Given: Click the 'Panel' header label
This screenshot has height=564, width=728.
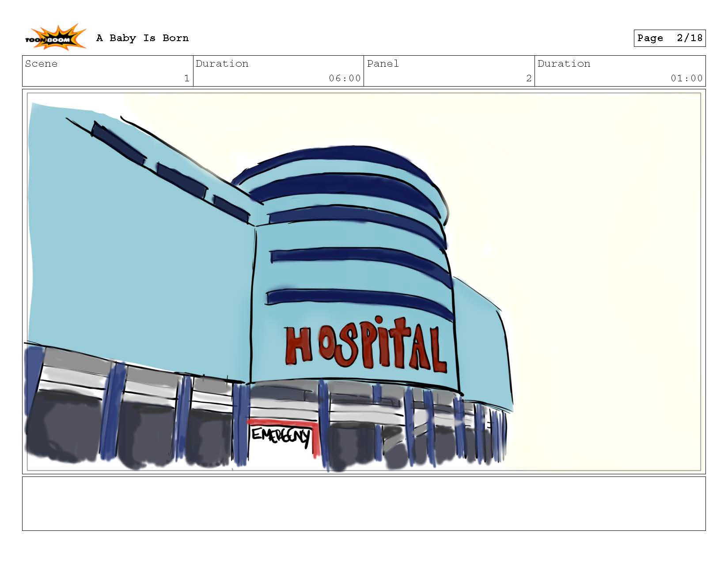Looking at the screenshot, I should [x=383, y=64].
